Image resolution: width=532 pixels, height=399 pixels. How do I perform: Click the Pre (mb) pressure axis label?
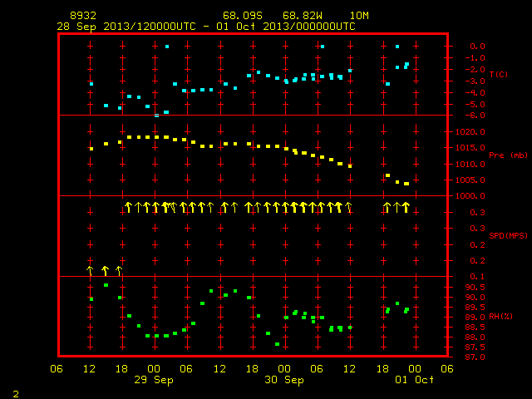coord(508,155)
